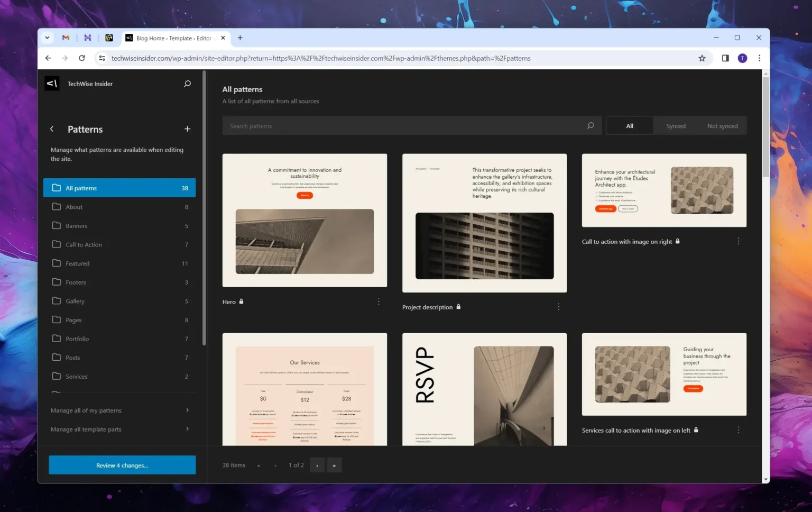Open options for the Project description pattern

[x=558, y=306]
